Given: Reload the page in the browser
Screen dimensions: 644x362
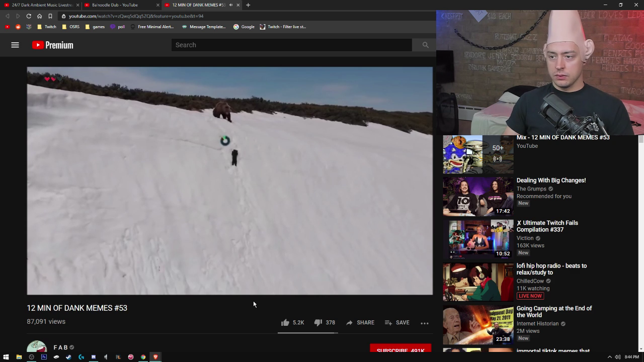Looking at the screenshot, I should [x=29, y=16].
